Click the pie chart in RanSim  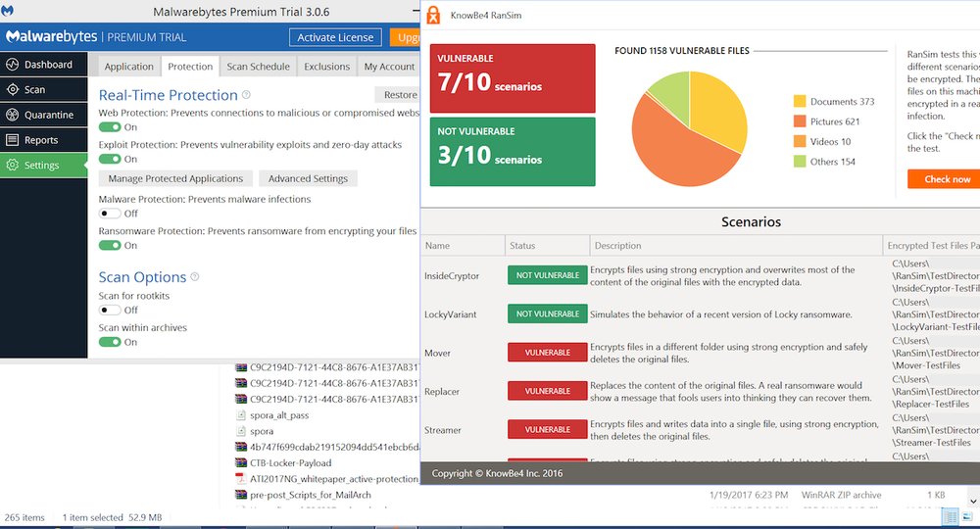click(689, 128)
